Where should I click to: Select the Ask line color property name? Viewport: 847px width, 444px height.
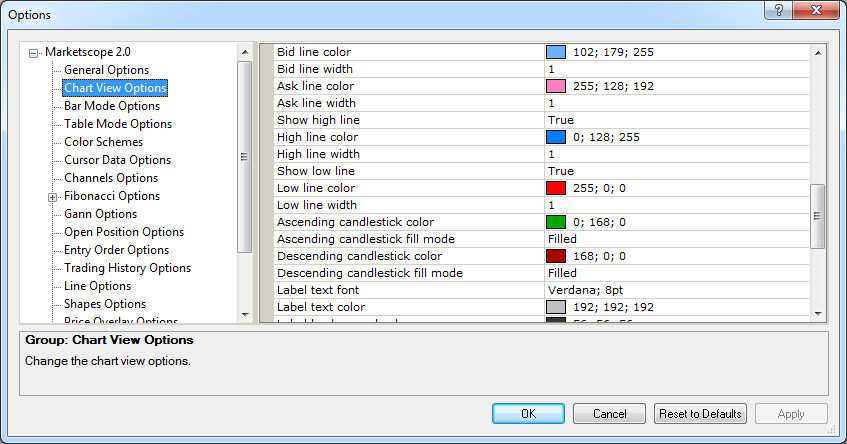point(315,86)
